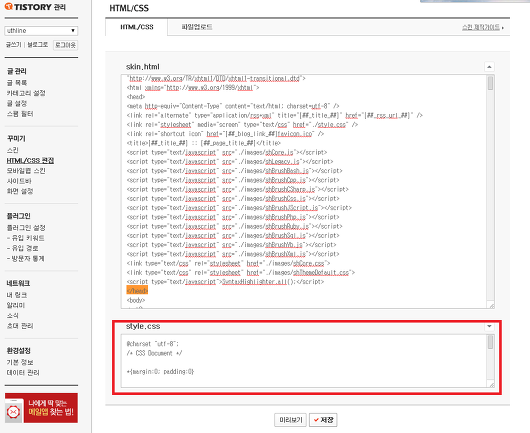Click style.css editor vertical scrollbar thumb
This screenshot has height=433, width=530.
coord(490,342)
